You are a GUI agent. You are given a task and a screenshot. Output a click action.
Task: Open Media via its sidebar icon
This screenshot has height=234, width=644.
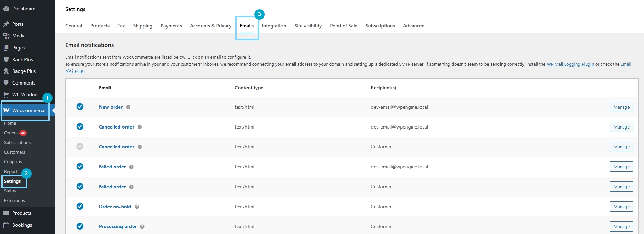6,36
